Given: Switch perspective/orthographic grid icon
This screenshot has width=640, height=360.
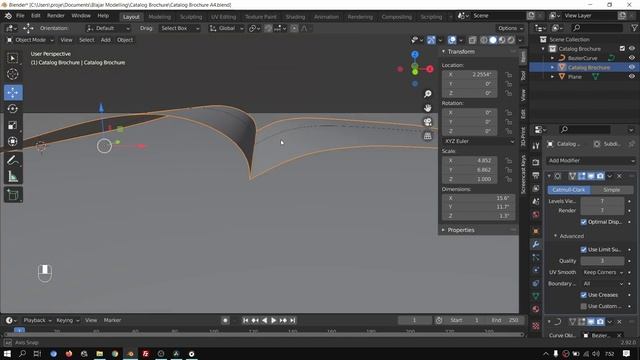Looking at the screenshot, I should [427, 136].
